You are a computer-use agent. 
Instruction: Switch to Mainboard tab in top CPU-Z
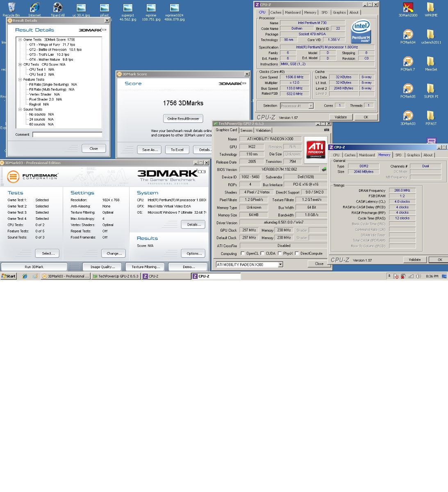click(293, 12)
